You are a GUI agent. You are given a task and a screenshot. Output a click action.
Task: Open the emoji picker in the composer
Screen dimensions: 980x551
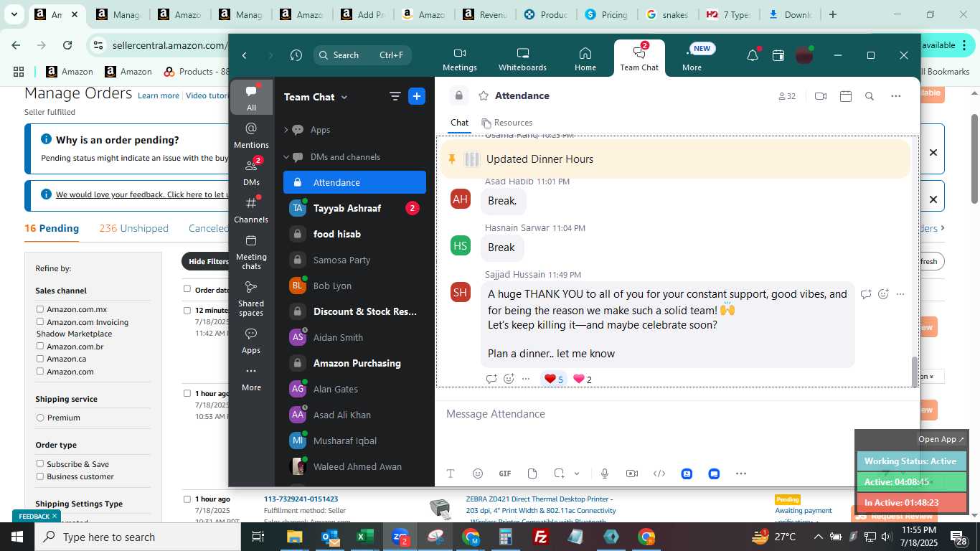(x=478, y=474)
